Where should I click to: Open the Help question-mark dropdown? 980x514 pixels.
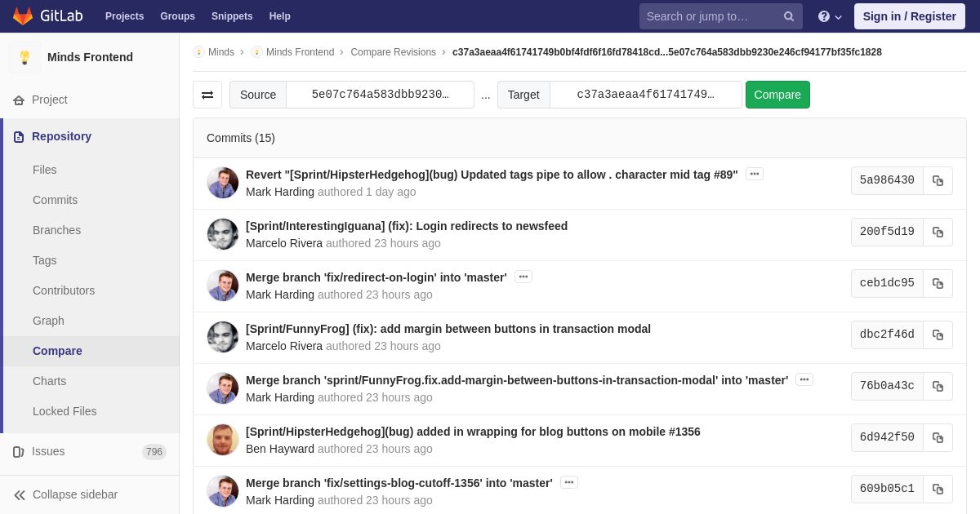pyautogui.click(x=830, y=16)
